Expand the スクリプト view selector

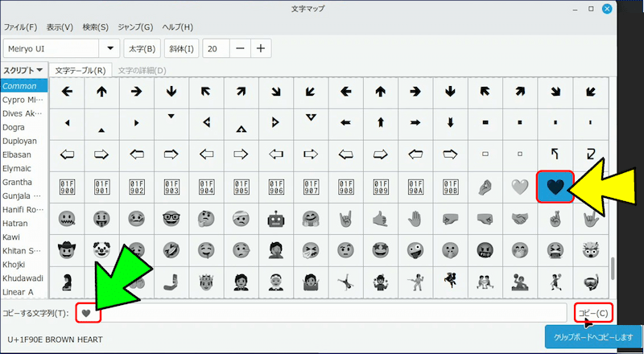pos(23,71)
